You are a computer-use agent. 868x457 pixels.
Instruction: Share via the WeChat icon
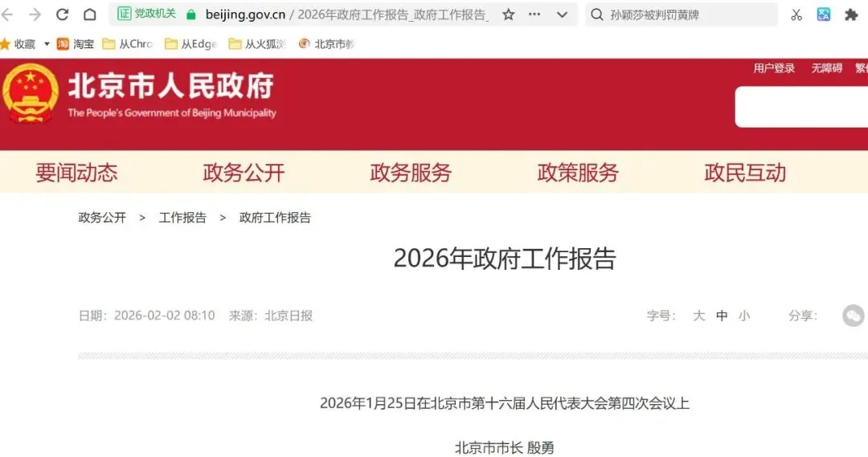pos(853,316)
